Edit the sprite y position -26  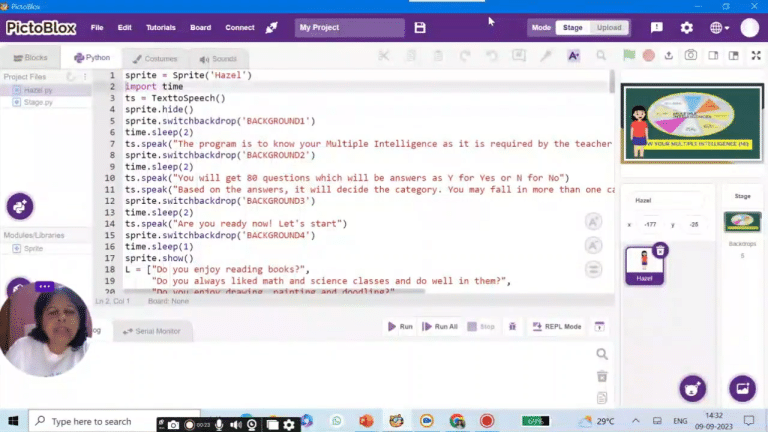point(694,224)
